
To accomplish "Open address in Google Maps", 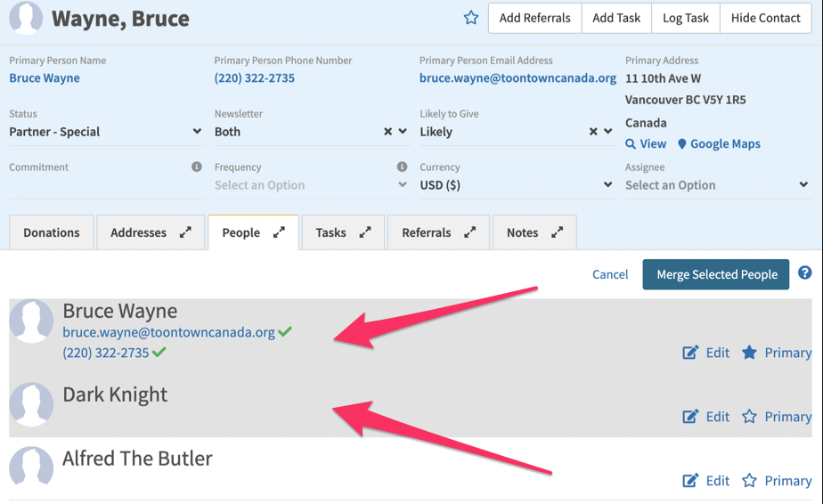I will pyautogui.click(x=719, y=144).
